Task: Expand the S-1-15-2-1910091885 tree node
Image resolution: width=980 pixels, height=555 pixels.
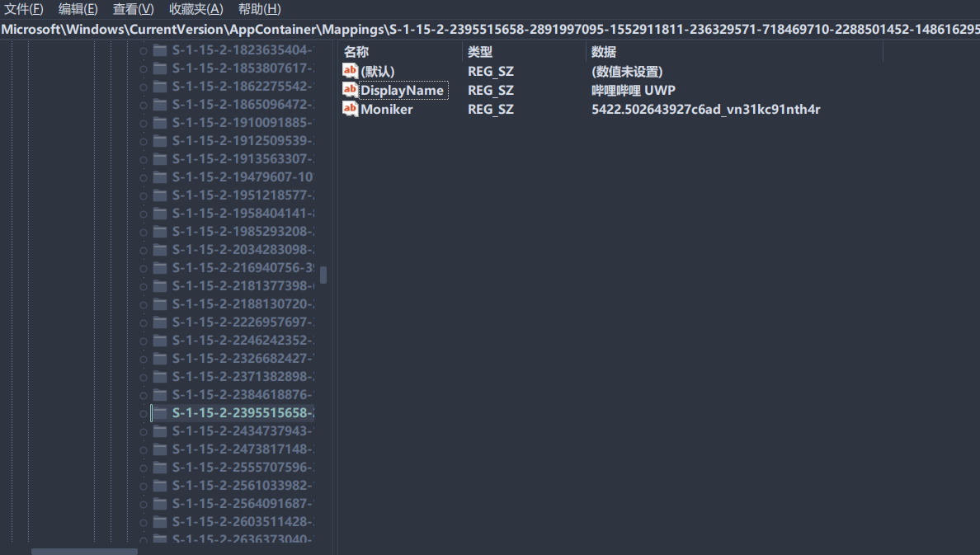Action: 144,123
